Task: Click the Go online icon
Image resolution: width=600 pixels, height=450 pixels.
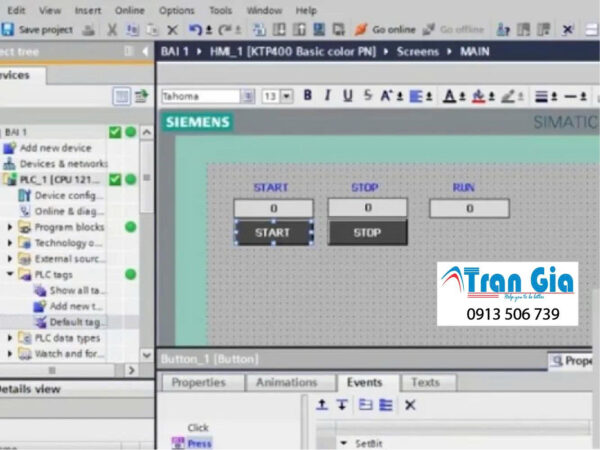Action: 361,30
